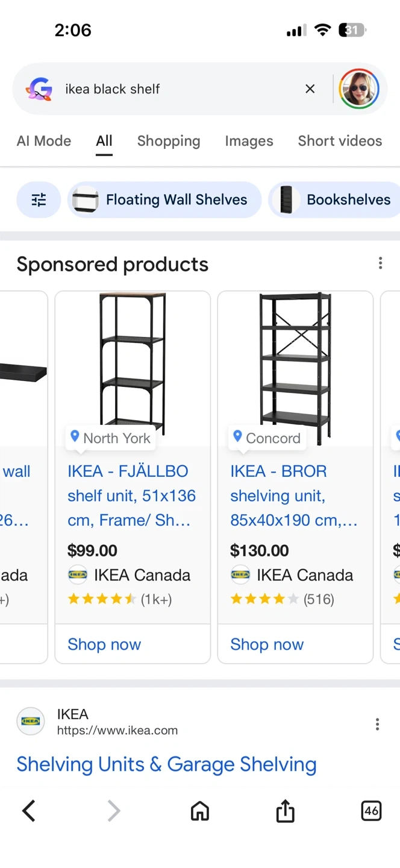The height and width of the screenshot is (868, 400).
Task: Select the Bookshelves filter chip
Action: [336, 200]
